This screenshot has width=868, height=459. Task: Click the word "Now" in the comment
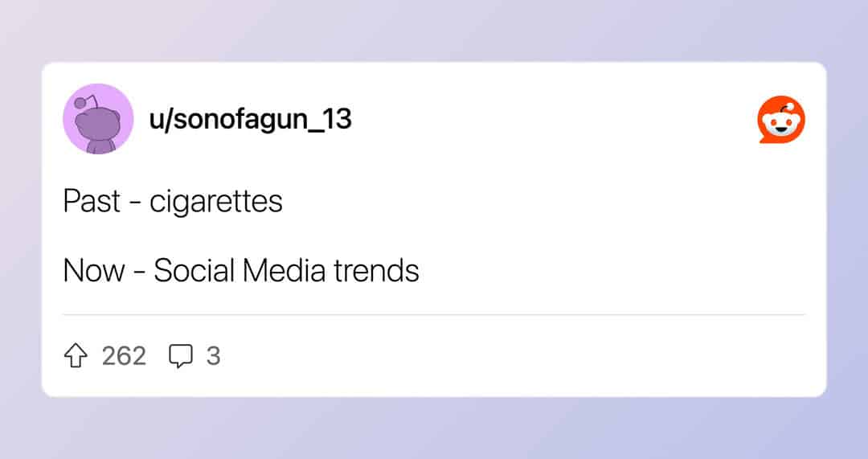click(94, 271)
